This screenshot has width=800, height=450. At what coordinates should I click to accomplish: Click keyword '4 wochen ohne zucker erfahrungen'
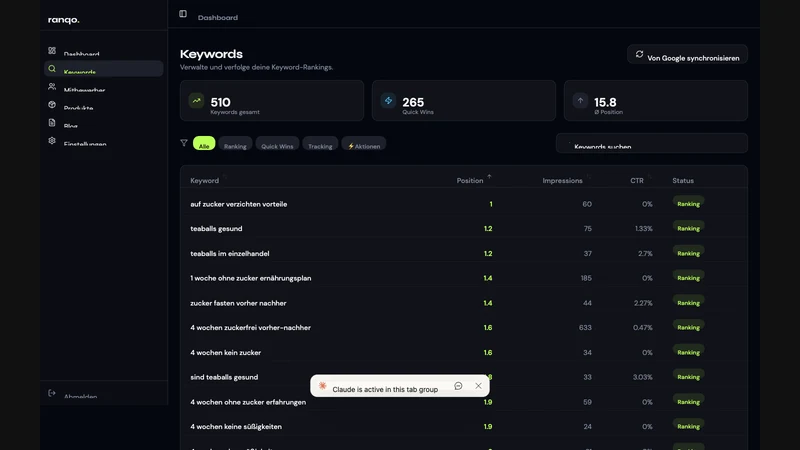point(248,402)
